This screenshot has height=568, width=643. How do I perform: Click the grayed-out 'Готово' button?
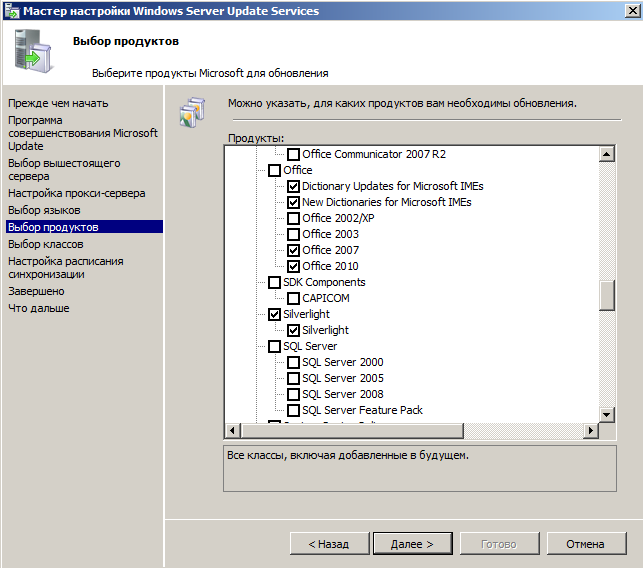pos(499,544)
